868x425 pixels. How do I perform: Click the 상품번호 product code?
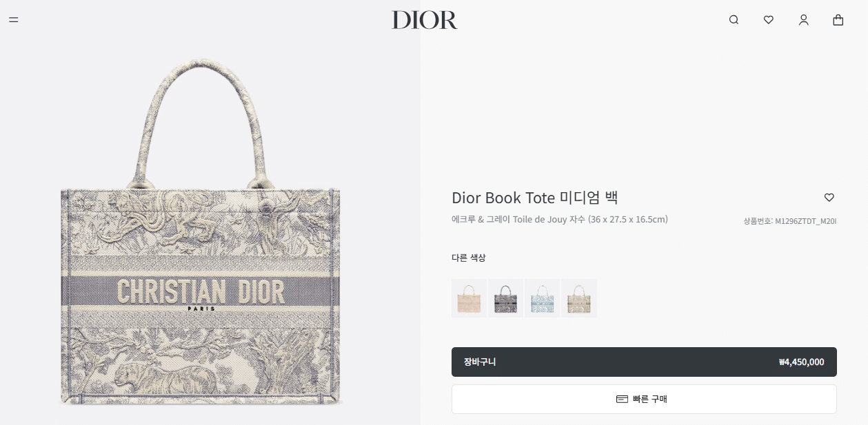789,221
